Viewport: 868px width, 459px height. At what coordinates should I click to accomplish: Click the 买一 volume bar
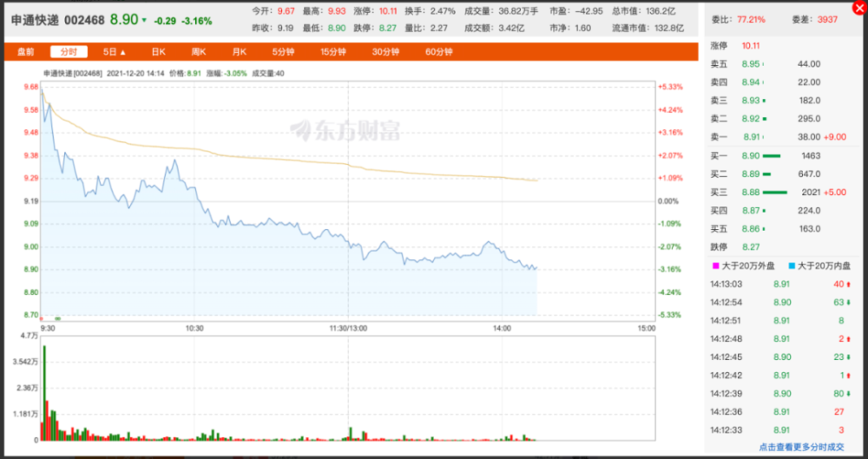pos(772,156)
